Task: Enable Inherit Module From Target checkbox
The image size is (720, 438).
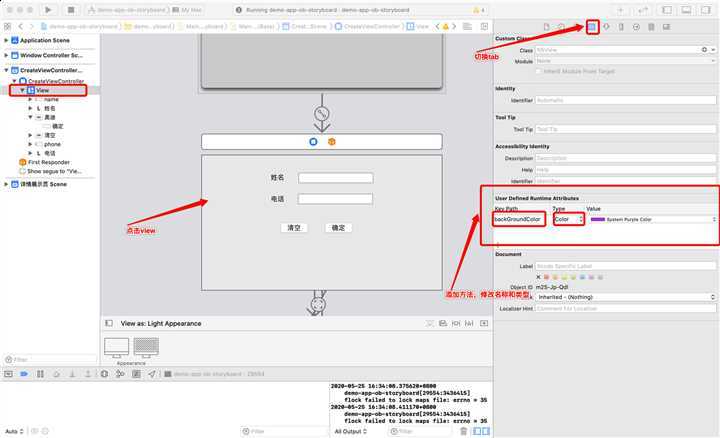Action: point(539,71)
